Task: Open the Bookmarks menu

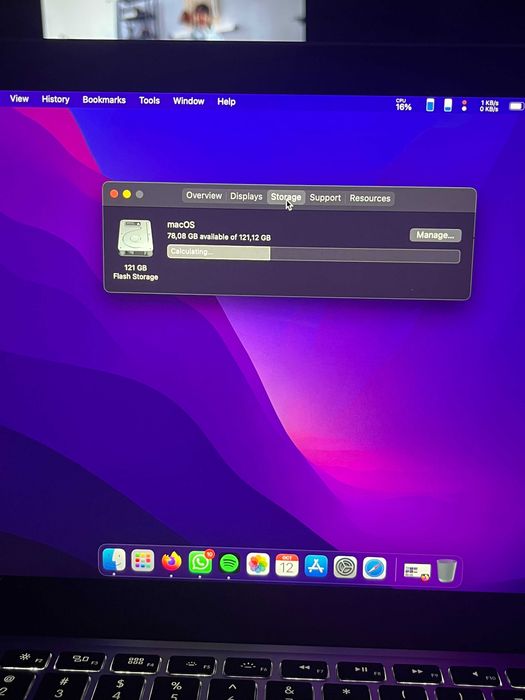Action: point(104,100)
